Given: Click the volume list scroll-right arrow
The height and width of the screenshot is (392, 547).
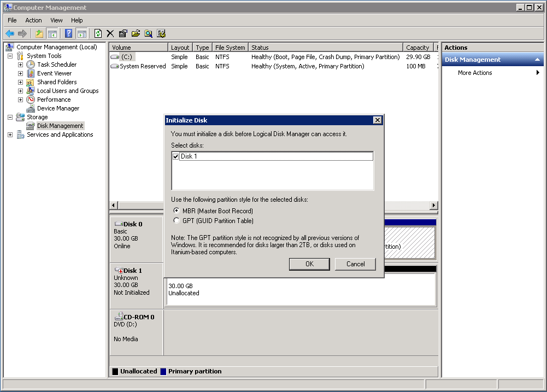Looking at the screenshot, I should tap(434, 205).
